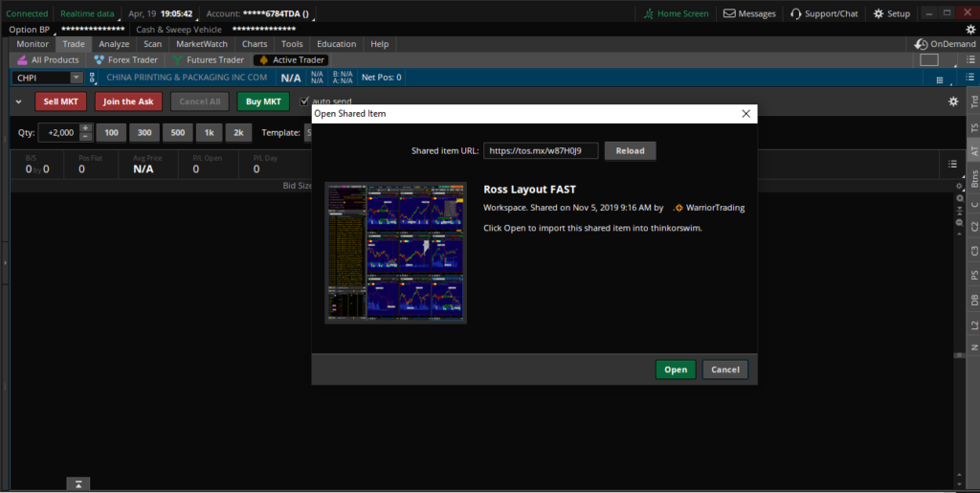This screenshot has width=980, height=493.
Task: Set quantity preset 500
Action: pyautogui.click(x=177, y=132)
